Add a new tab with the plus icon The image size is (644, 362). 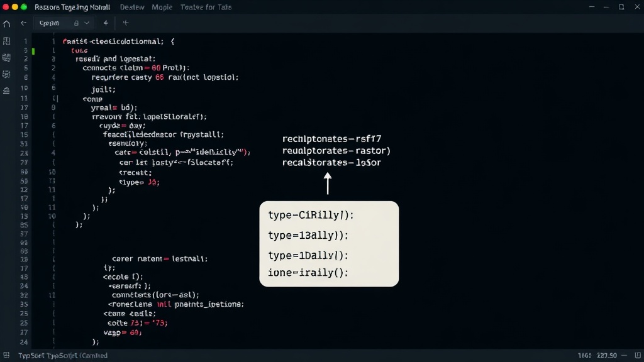[126, 23]
